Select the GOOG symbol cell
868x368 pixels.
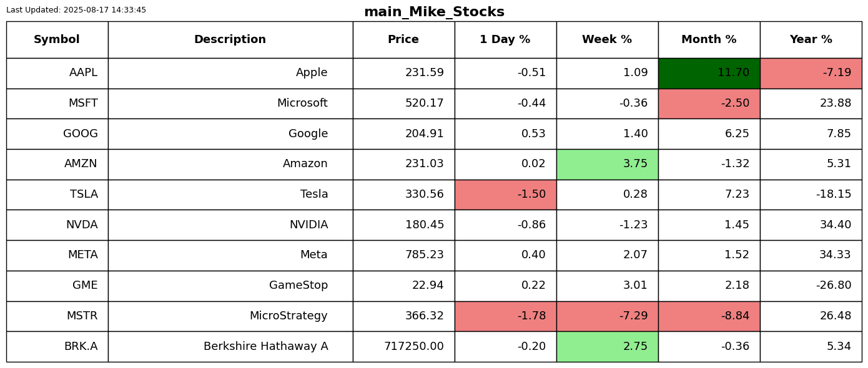[57, 133]
